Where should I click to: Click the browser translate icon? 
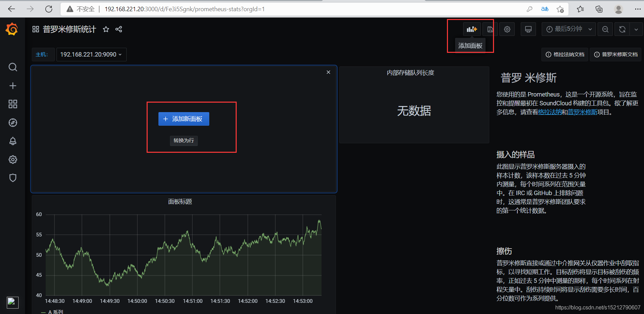click(545, 9)
